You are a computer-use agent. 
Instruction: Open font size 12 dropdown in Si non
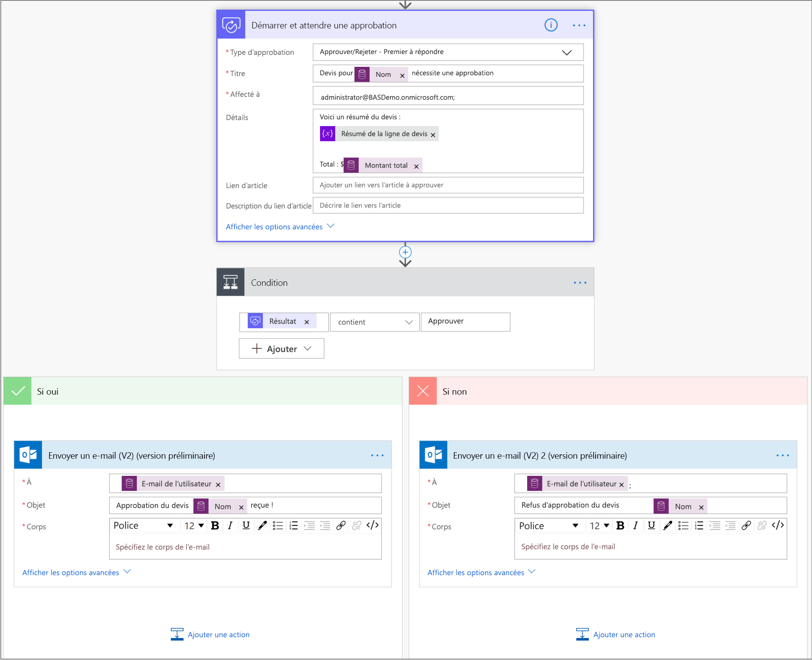599,526
